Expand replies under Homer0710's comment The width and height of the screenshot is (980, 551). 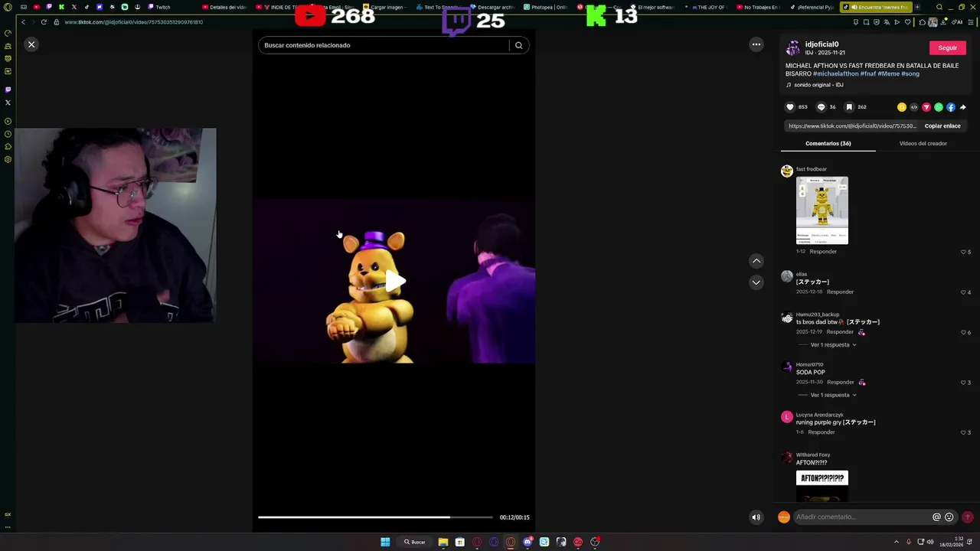[833, 395]
